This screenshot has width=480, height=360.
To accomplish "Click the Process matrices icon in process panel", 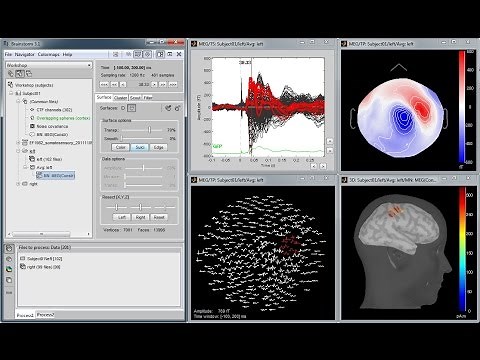I will (x=9, y=280).
